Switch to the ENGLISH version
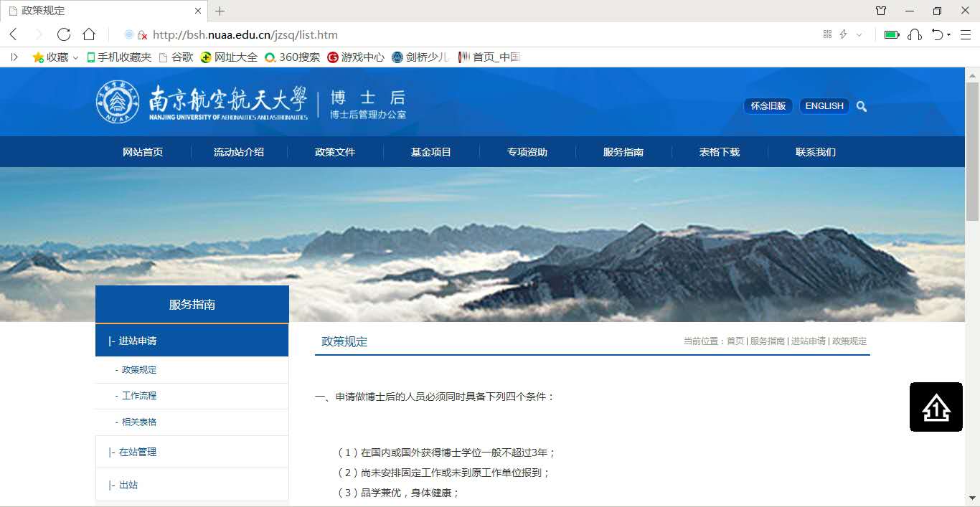 [x=824, y=106]
